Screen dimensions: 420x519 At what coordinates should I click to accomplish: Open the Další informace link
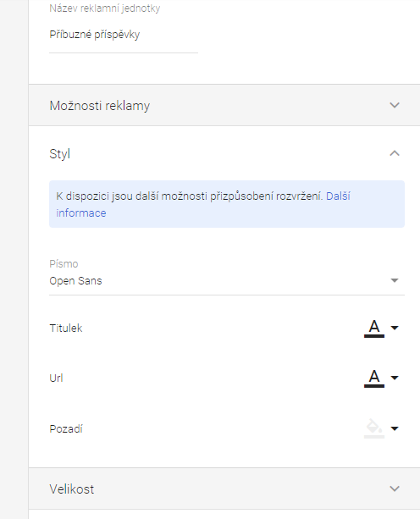tap(202, 205)
